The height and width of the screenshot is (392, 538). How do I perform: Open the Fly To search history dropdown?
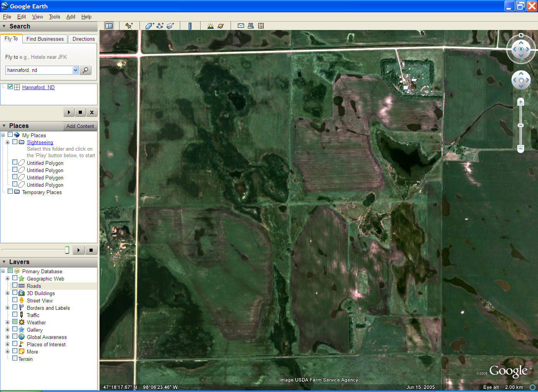[75, 70]
